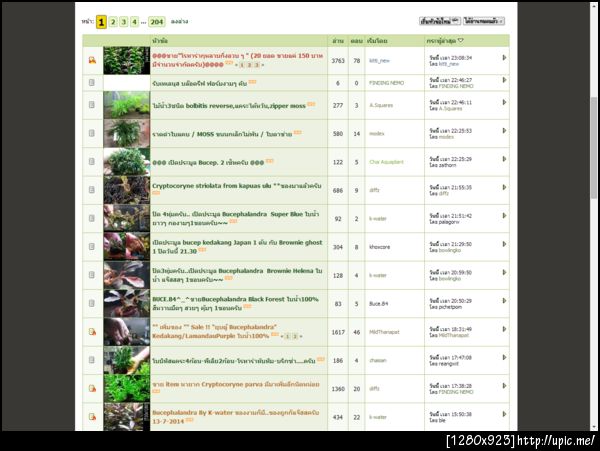Open Bucephalandra Super Blue auction topic
The width and height of the screenshot is (600, 451).
(x=235, y=218)
